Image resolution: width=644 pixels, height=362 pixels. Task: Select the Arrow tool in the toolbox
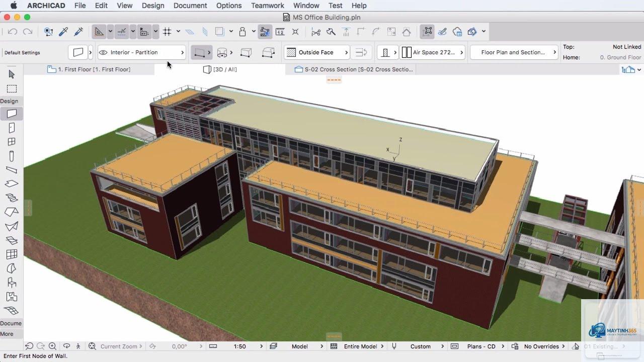click(x=12, y=74)
